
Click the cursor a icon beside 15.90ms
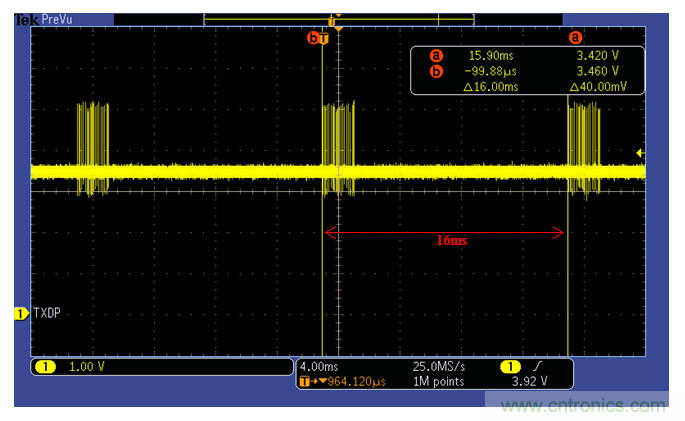(x=435, y=55)
